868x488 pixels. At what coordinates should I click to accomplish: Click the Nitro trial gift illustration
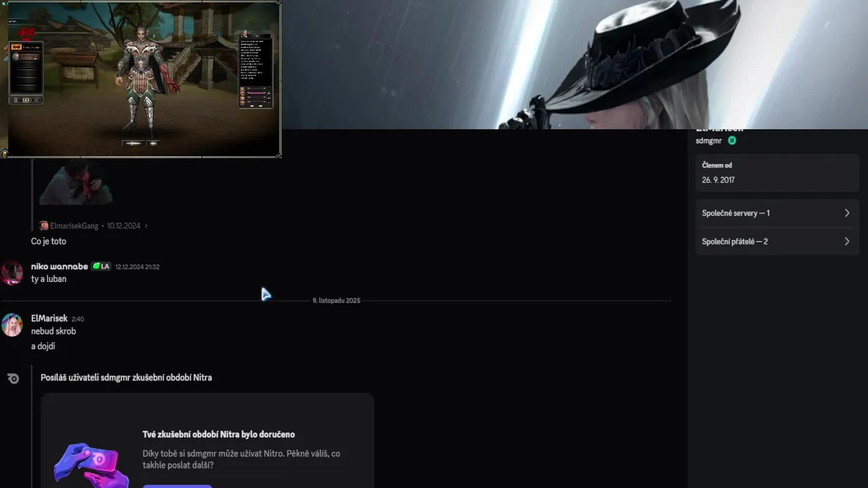coord(91,465)
